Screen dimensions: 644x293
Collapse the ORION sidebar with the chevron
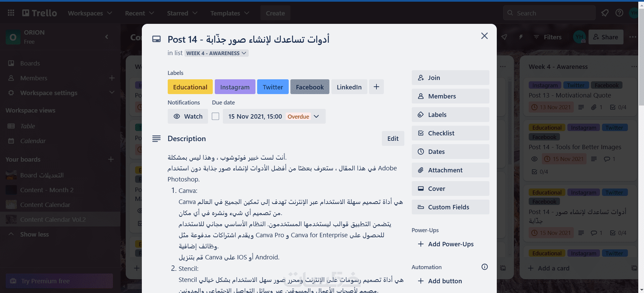pyautogui.click(x=107, y=37)
